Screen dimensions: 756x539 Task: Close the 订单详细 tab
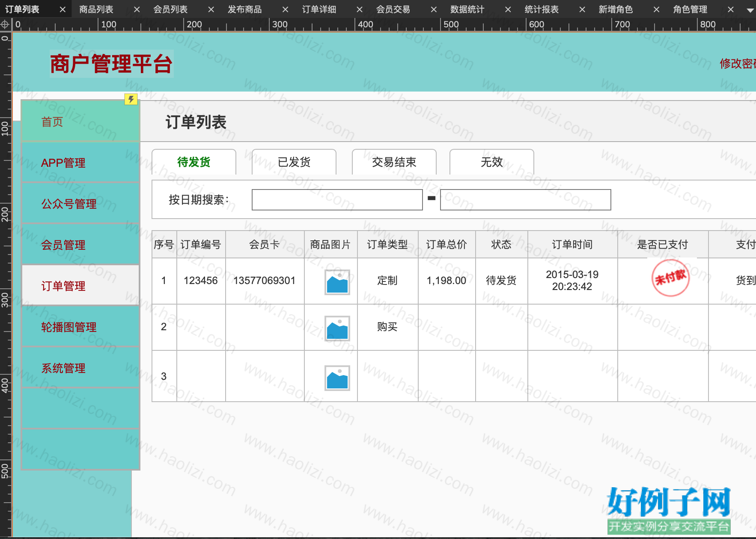[x=360, y=9]
